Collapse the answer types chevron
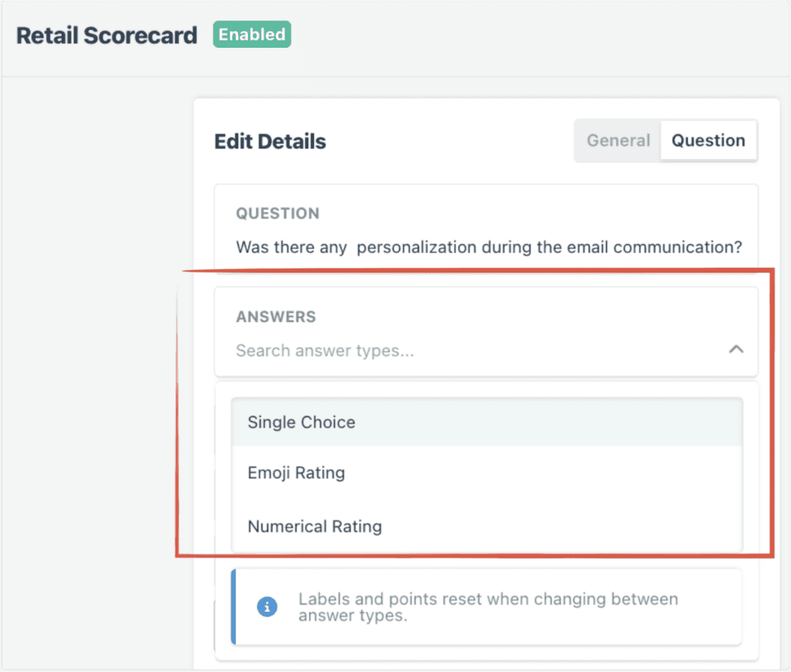Screen dimensions: 791x672 (x=736, y=349)
